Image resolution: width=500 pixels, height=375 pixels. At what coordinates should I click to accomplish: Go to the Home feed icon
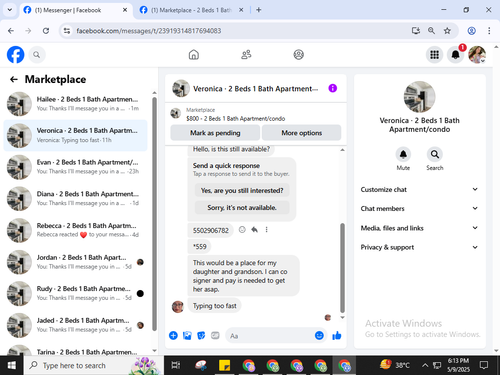(x=194, y=55)
